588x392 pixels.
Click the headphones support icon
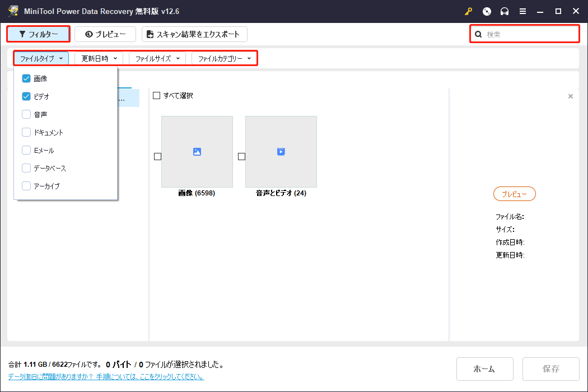(505, 11)
